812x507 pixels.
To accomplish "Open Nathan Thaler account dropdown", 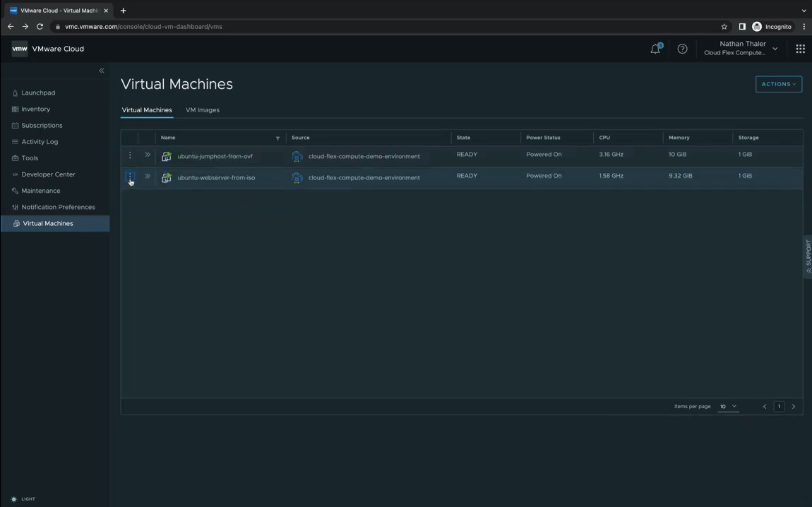I will click(x=741, y=48).
